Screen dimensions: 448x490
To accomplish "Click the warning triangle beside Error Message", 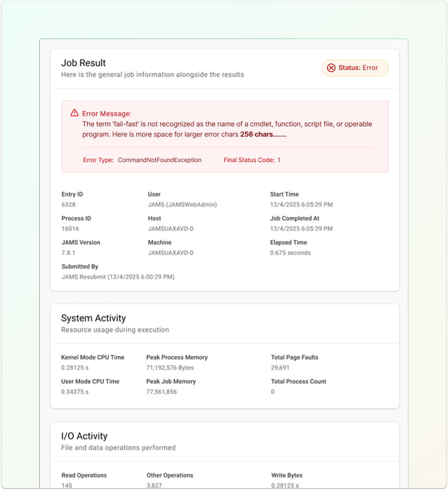I will (x=74, y=113).
